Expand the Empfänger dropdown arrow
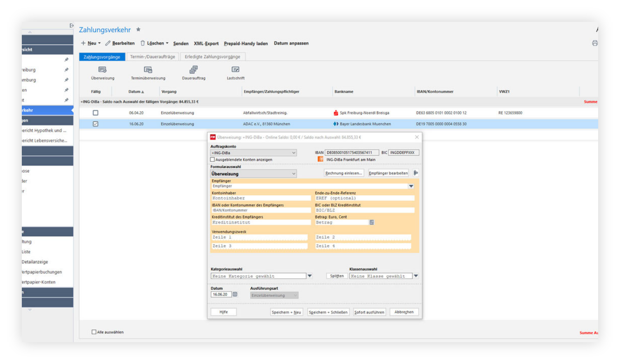The height and width of the screenshot is (364, 620). point(411,186)
